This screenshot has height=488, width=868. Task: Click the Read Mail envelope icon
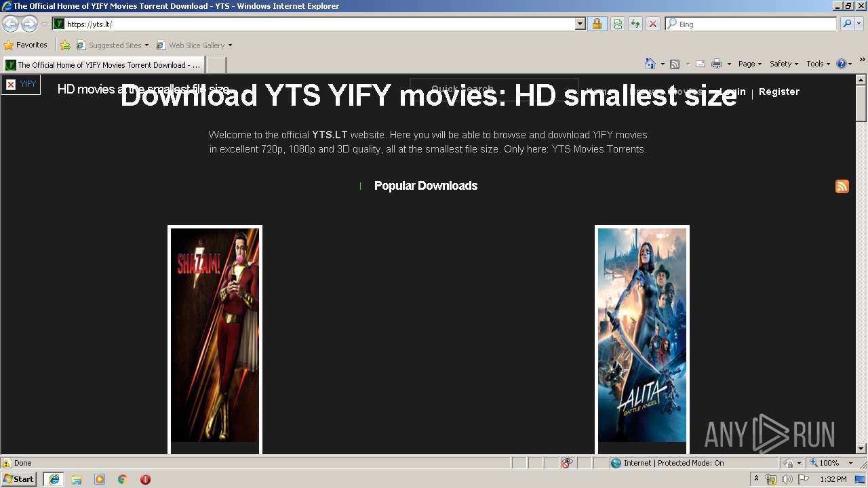[701, 64]
